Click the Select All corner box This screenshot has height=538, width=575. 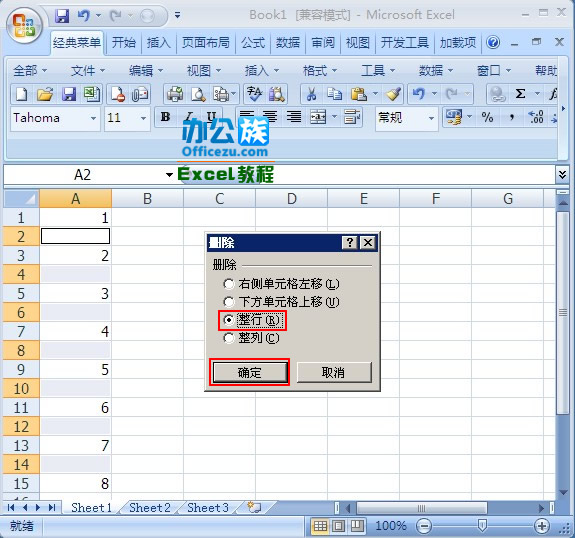21,198
